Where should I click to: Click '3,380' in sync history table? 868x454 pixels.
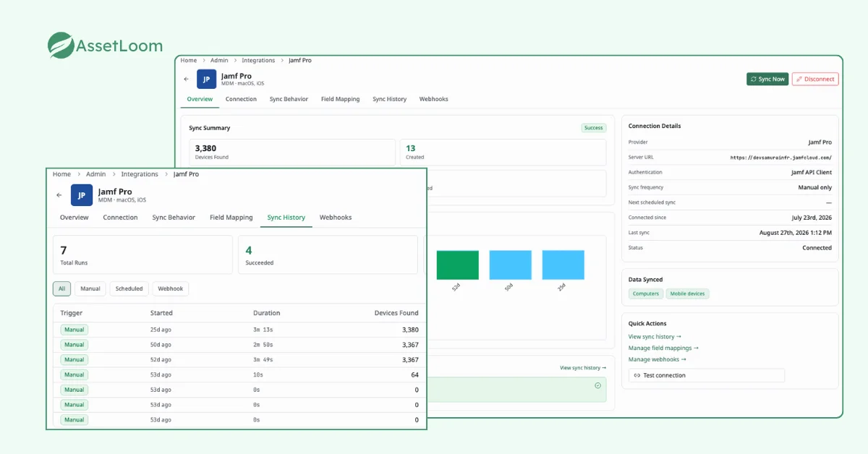pos(410,330)
